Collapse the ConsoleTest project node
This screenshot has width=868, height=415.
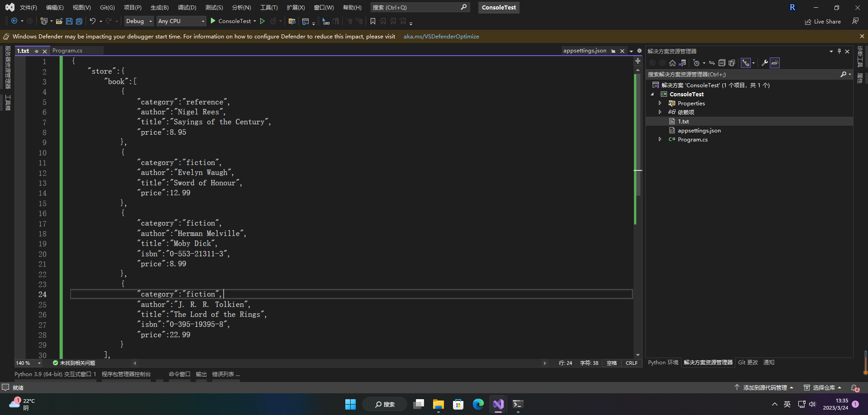coord(653,94)
